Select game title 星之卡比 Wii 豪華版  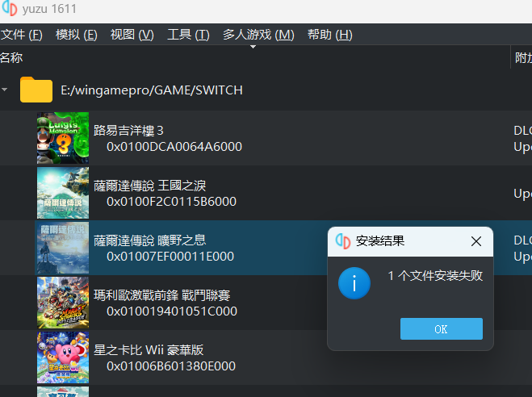[x=149, y=350]
